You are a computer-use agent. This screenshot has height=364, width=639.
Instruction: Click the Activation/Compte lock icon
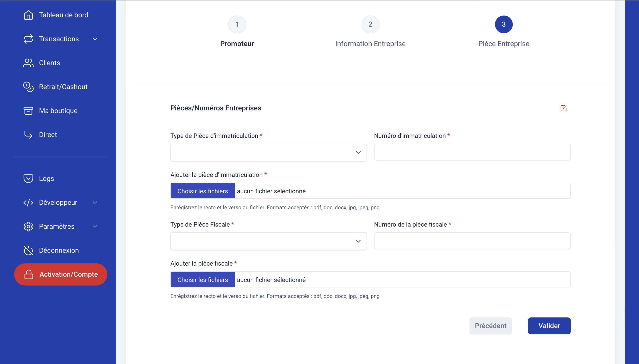point(29,274)
